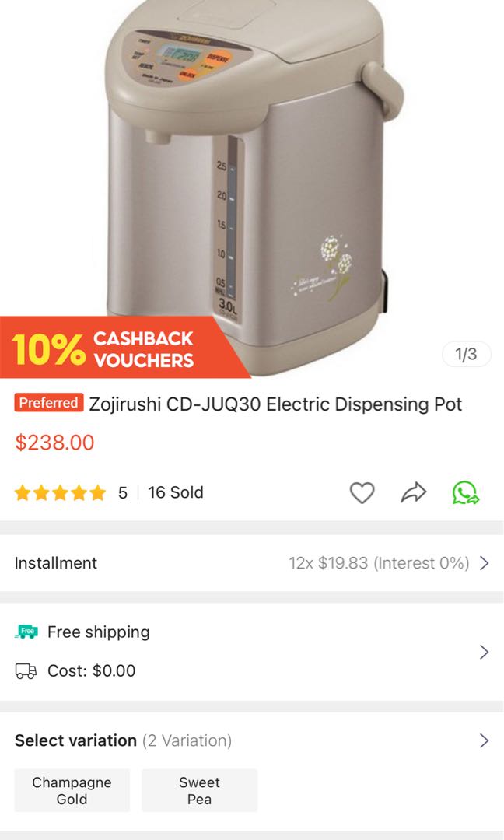Image resolution: width=504 pixels, height=840 pixels.
Task: Share product via WhatsApp icon
Action: [x=465, y=492]
